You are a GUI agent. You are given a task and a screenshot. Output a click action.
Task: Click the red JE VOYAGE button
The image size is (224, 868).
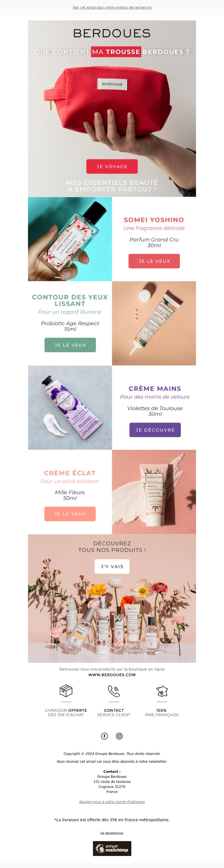tap(112, 166)
